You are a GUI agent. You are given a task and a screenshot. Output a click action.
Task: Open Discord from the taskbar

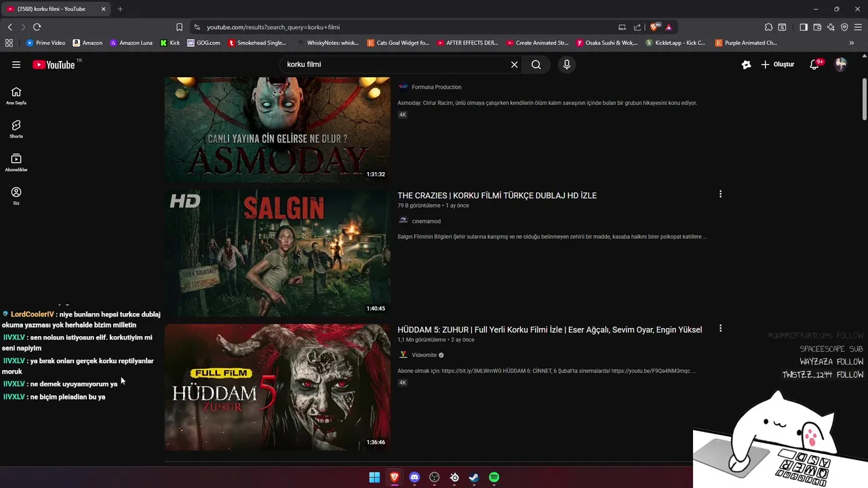coord(414,477)
